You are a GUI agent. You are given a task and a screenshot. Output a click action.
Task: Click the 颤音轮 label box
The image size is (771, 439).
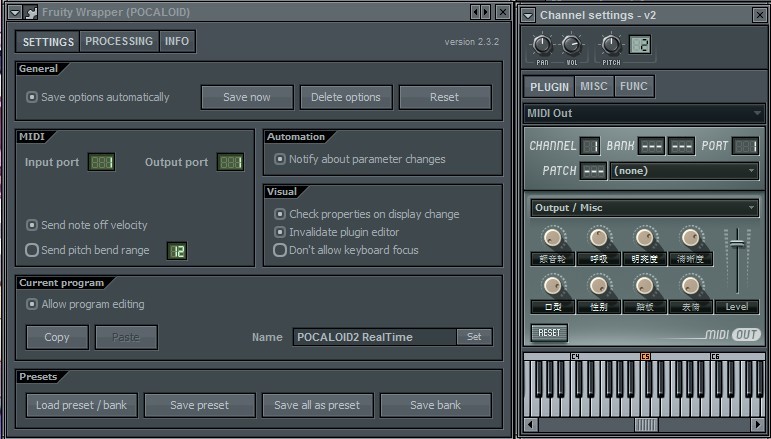(x=553, y=259)
